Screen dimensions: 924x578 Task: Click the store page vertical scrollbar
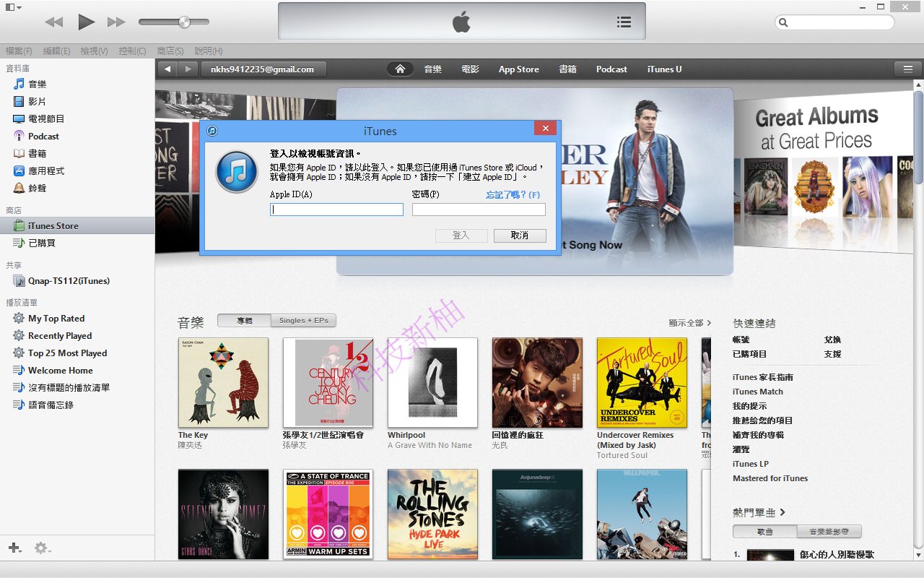pos(918,137)
